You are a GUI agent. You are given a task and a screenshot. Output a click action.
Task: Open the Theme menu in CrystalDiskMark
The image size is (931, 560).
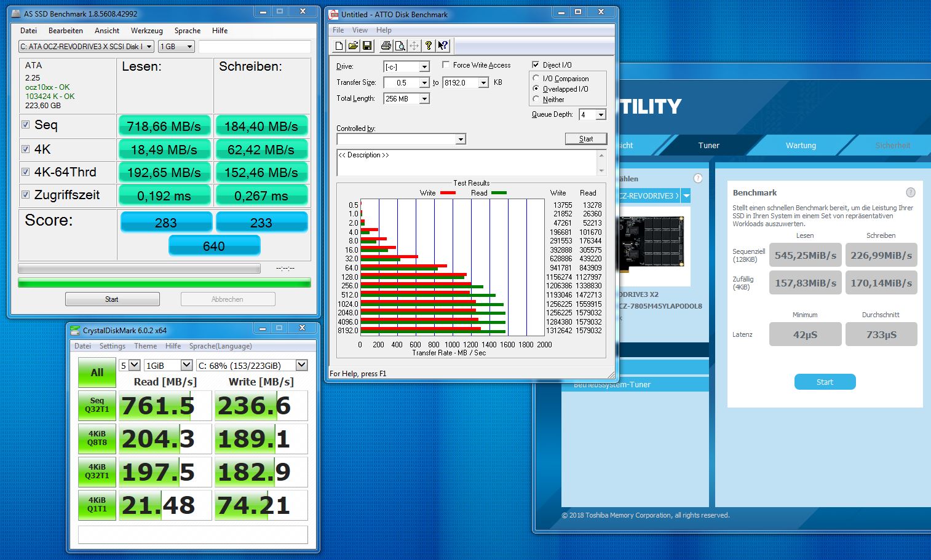coord(146,346)
